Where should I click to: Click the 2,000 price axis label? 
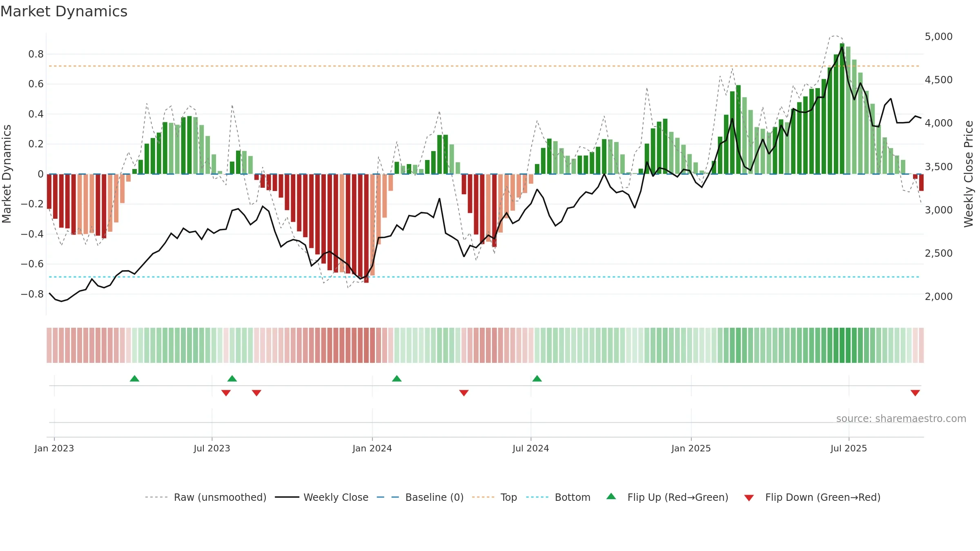(939, 297)
